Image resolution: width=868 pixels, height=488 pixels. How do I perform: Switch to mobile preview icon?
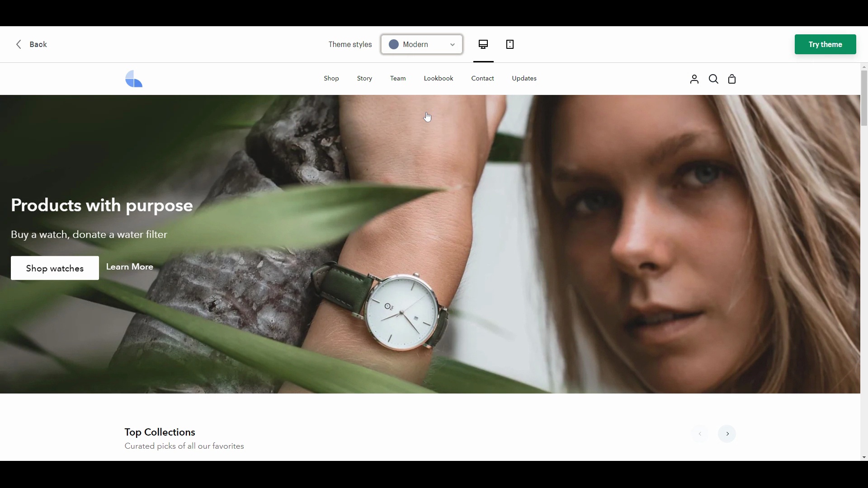coord(510,44)
